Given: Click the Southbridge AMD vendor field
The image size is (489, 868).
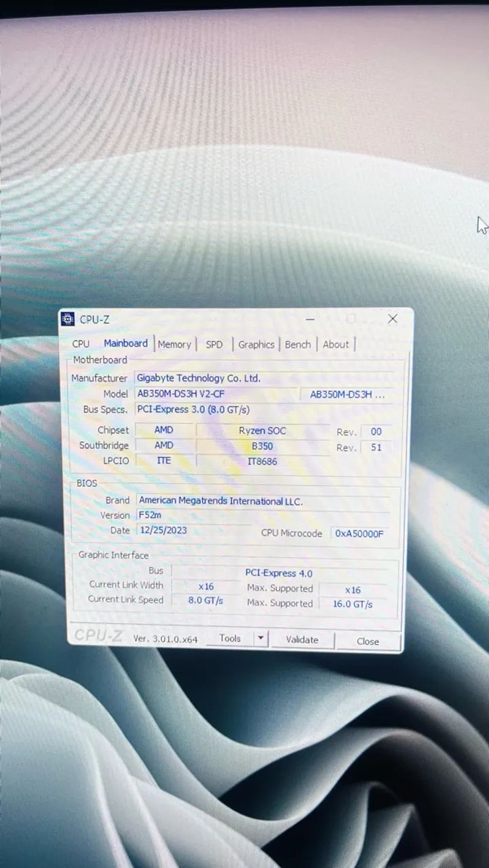Looking at the screenshot, I should coord(164,446).
